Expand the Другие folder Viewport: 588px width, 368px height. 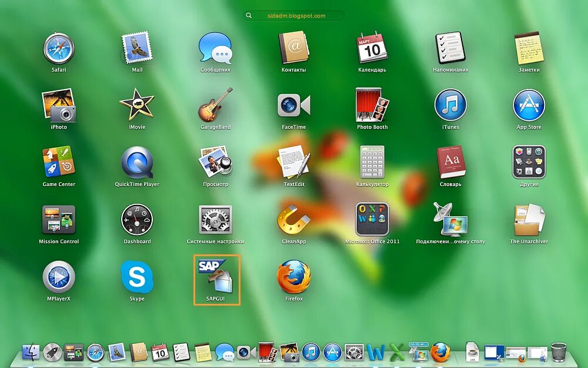[529, 163]
